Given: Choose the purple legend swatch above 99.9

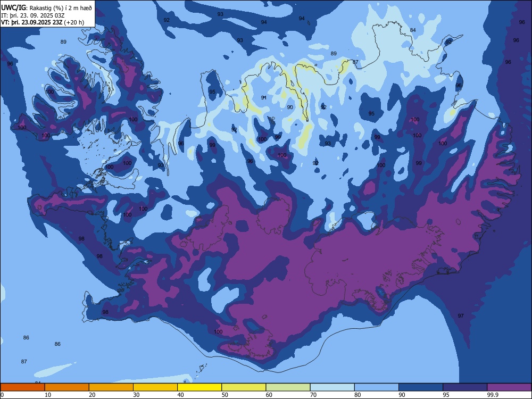Looking at the screenshot, I should pyautogui.click(x=509, y=387).
